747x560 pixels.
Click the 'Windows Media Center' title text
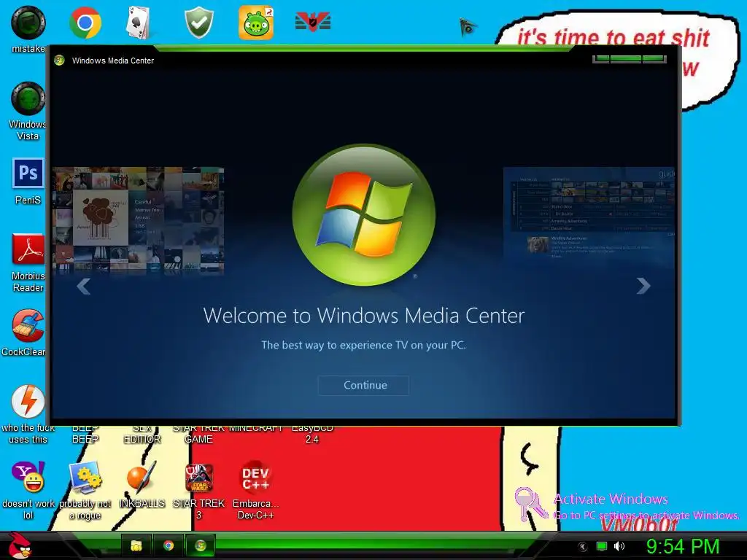coord(113,61)
